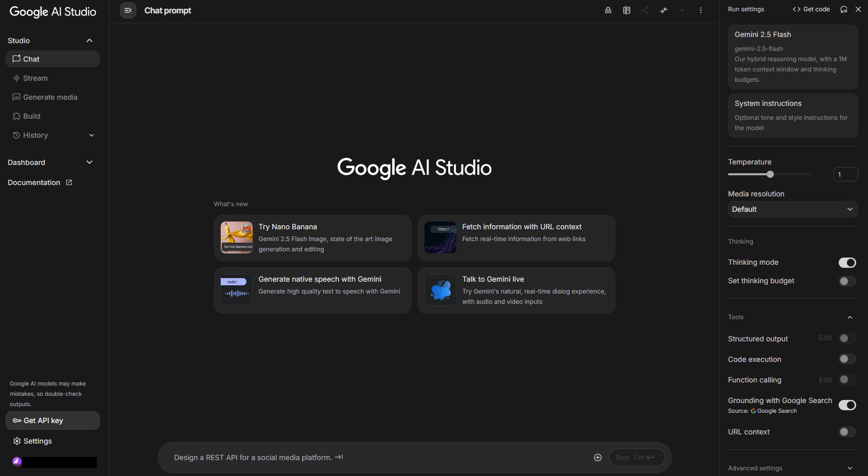Image resolution: width=868 pixels, height=476 pixels.
Task: Select Stream in the Studio menu
Action: 35,78
